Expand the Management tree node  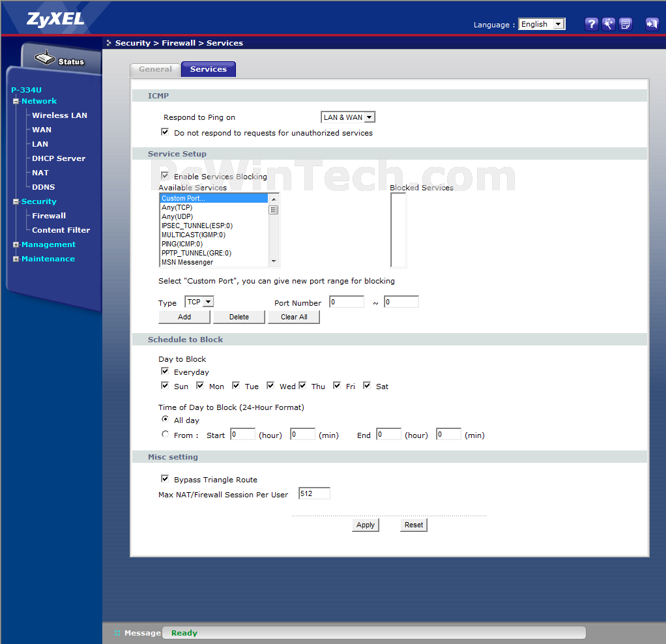[16, 245]
